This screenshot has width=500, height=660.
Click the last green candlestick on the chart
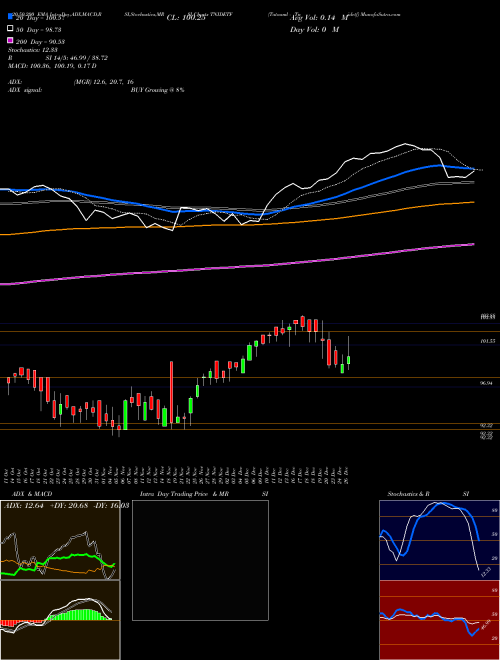click(x=348, y=359)
